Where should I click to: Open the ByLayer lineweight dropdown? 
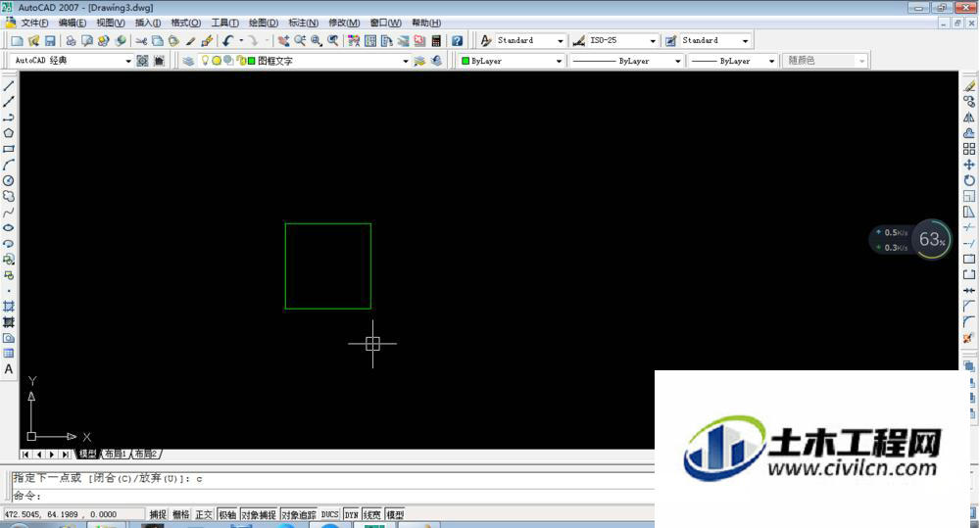[x=771, y=61]
